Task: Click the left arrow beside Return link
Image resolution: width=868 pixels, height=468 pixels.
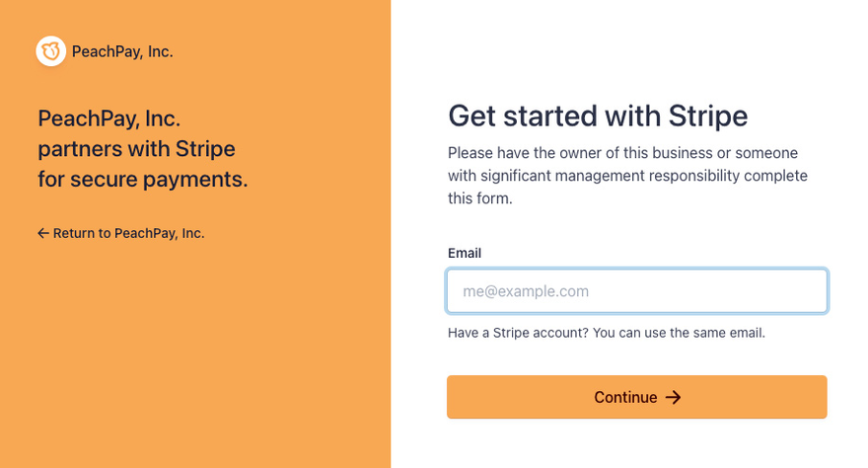Action: tap(43, 234)
